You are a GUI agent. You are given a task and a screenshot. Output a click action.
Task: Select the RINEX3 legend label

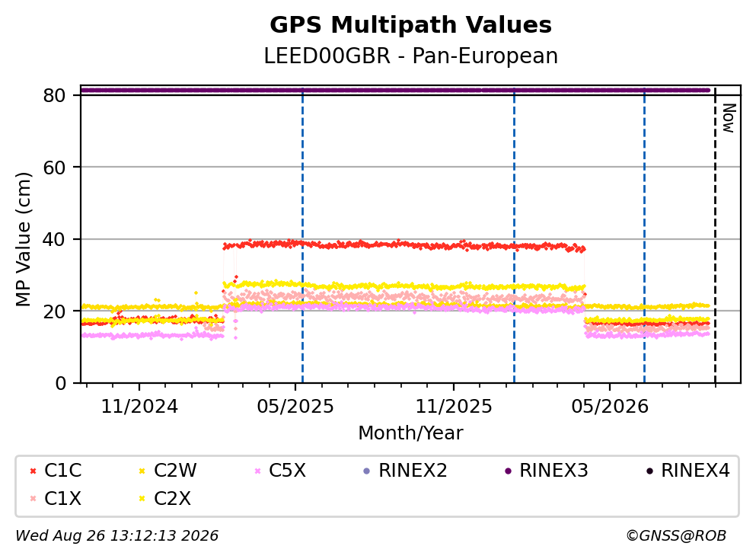pyautogui.click(x=553, y=470)
